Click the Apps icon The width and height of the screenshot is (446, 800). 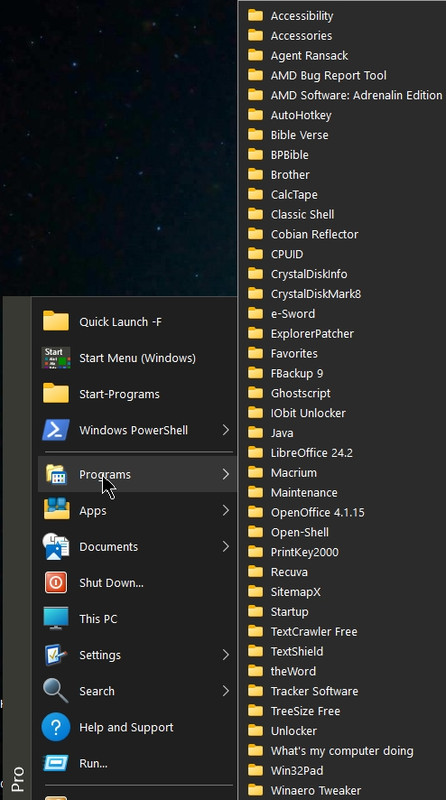coord(56,510)
